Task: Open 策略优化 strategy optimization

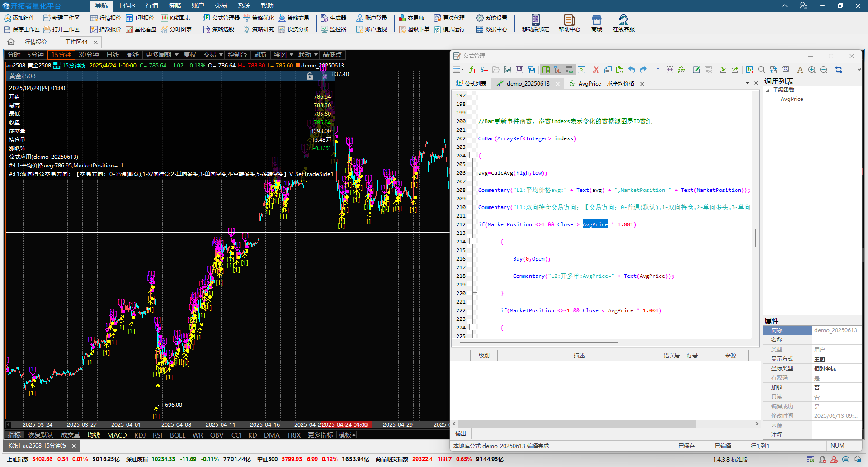Action: tap(259, 18)
